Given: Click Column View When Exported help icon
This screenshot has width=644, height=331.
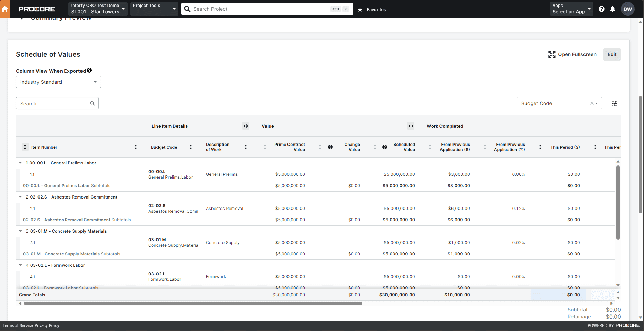Looking at the screenshot, I should pyautogui.click(x=89, y=71).
